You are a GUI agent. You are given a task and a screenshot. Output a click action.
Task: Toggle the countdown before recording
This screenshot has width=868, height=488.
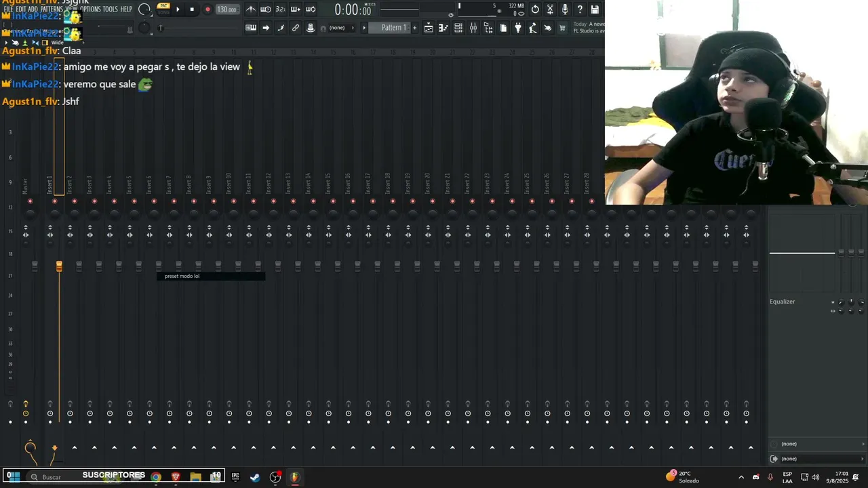pyautogui.click(x=281, y=9)
